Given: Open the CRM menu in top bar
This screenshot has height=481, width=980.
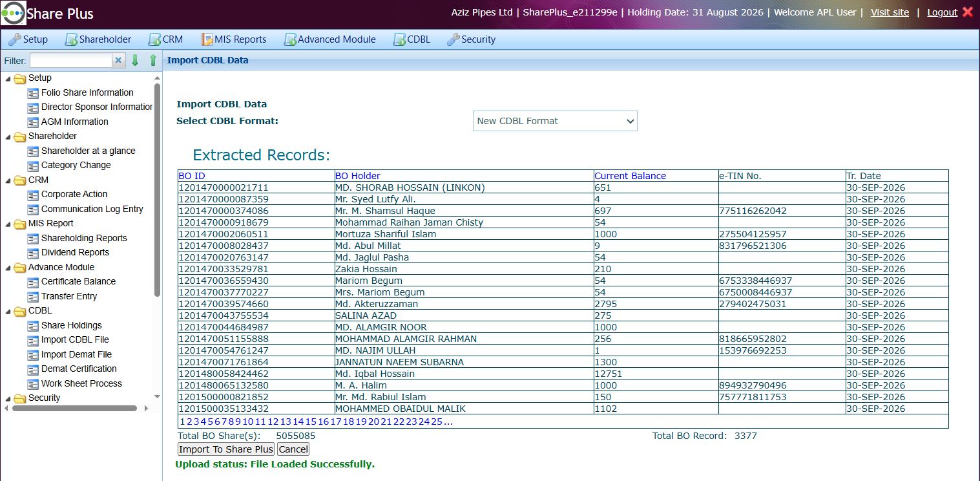Looking at the screenshot, I should point(165,39).
